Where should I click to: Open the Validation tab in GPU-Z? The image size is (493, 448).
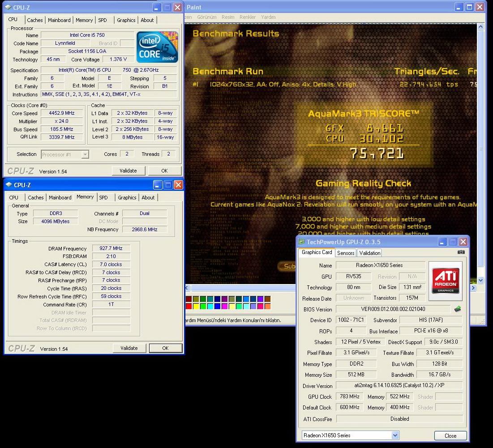[x=370, y=253]
